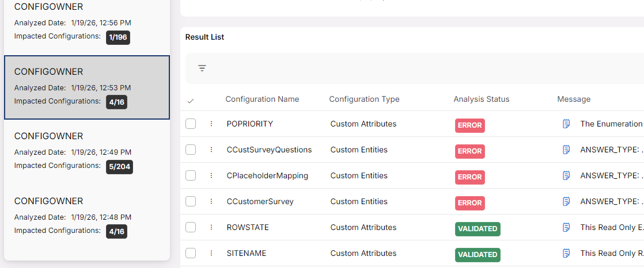644x268 pixels.
Task: Click Custom Entities type in CCustomerSurvey row
Action: pyautogui.click(x=359, y=201)
